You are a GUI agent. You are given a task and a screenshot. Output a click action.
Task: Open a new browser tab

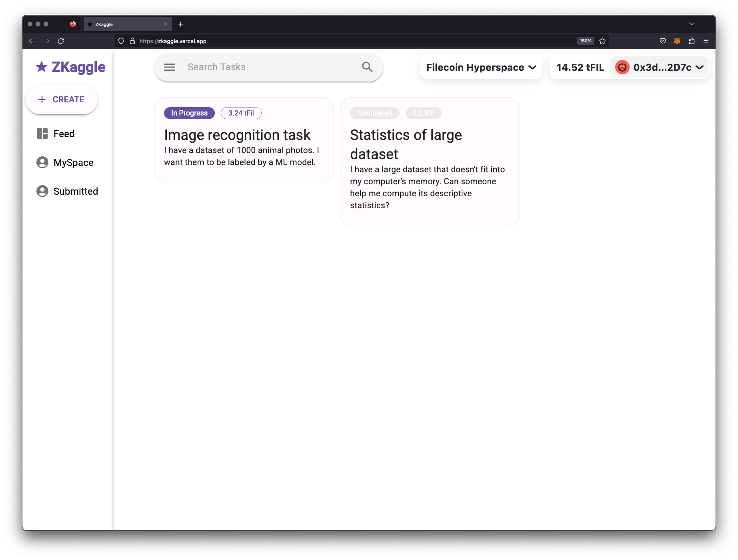tap(180, 24)
